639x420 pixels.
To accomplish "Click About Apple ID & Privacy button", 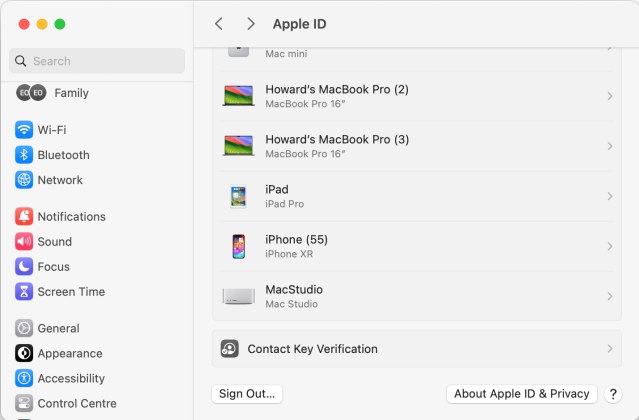I will 521,394.
